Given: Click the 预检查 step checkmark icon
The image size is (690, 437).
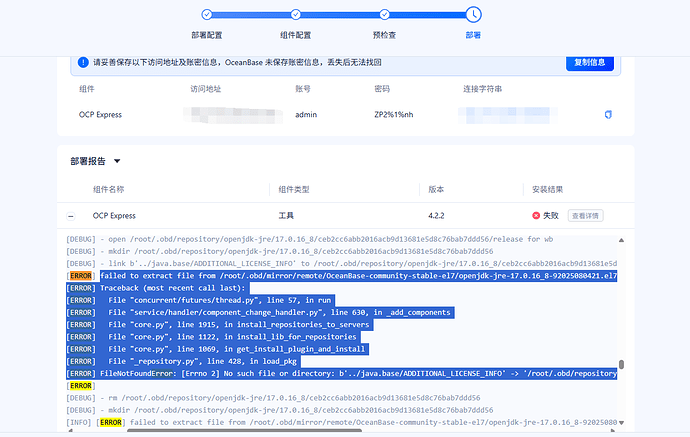Looking at the screenshot, I should [x=385, y=14].
